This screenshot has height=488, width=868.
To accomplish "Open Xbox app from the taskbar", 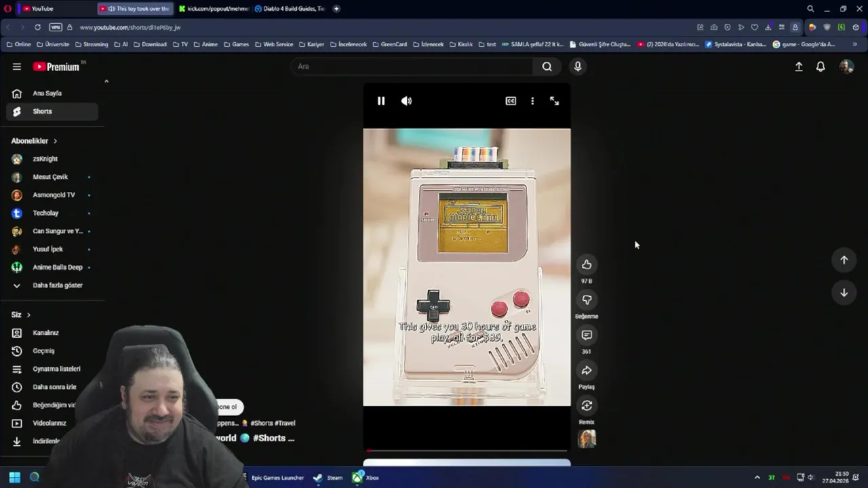I will 365,478.
